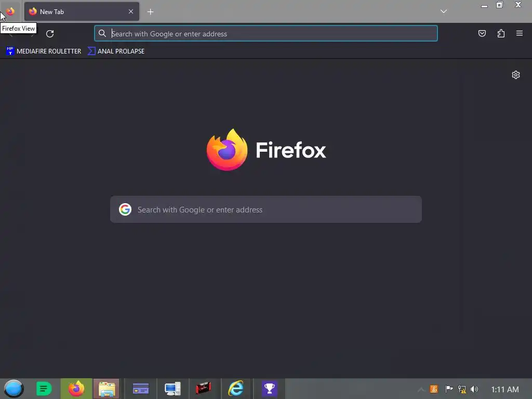Reload the current page
Viewport: 532px width, 399px height.
click(50, 34)
